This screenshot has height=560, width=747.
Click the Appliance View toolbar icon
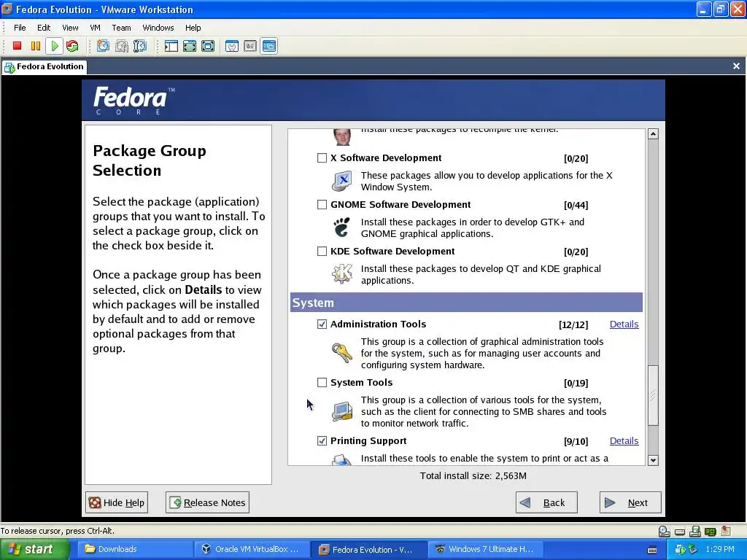click(250, 46)
